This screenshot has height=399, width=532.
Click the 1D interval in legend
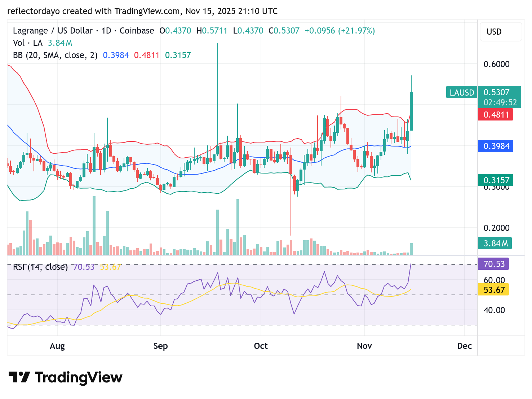click(x=106, y=31)
